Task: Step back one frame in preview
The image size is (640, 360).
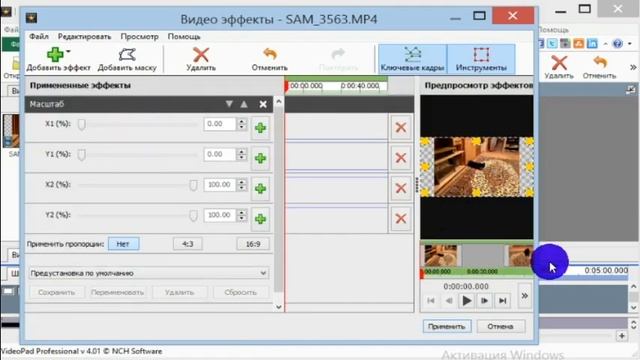Action: [449, 301]
